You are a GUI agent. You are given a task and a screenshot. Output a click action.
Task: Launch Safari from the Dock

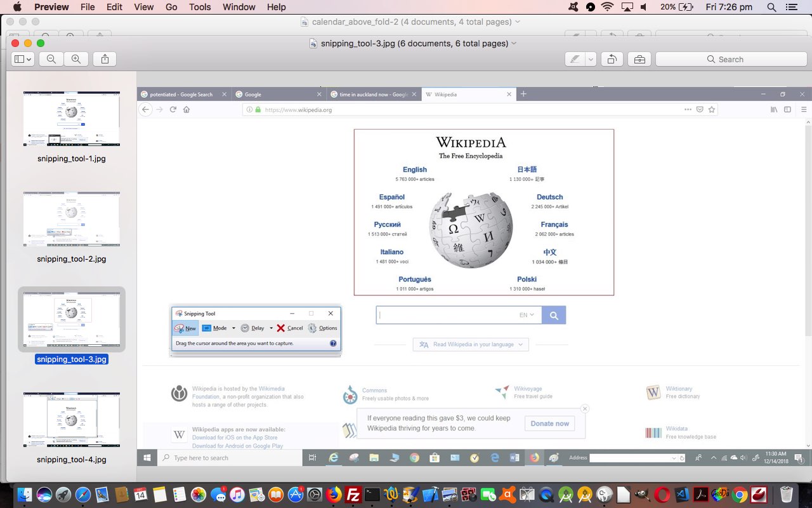pos(83,495)
